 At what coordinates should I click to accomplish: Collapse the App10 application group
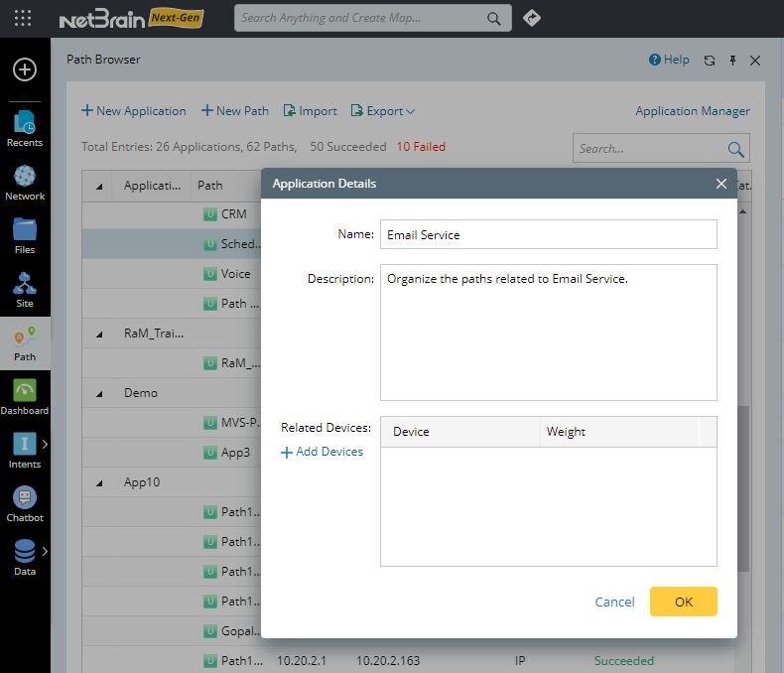pos(99,482)
